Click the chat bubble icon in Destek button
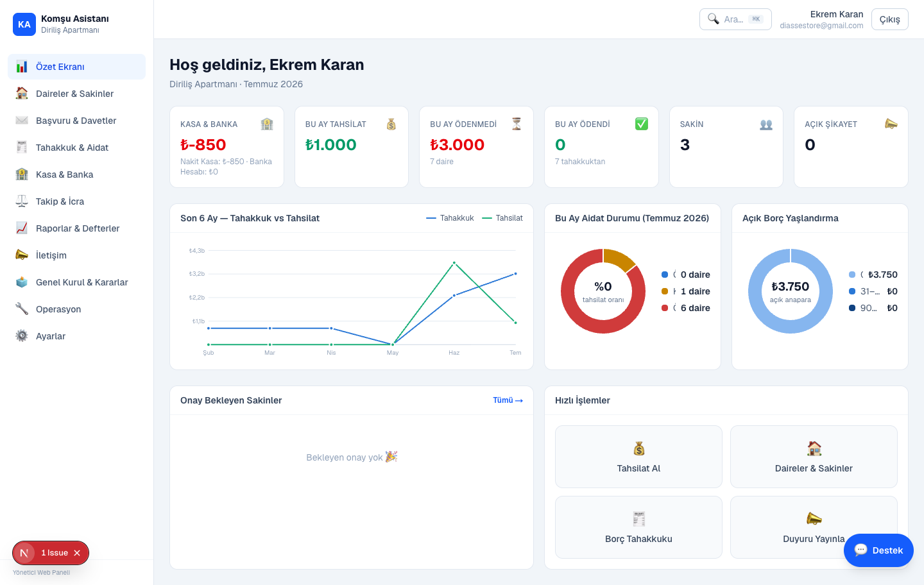 coord(861,550)
